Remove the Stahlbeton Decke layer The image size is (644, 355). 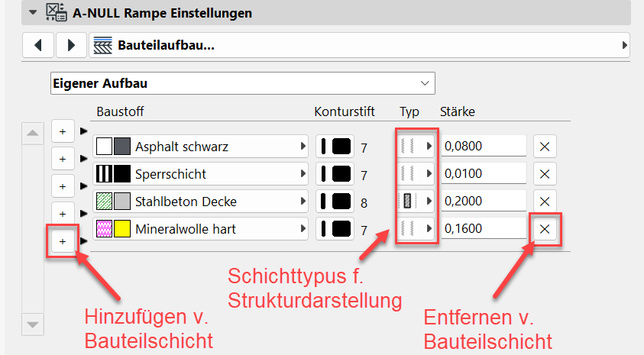pos(545,202)
